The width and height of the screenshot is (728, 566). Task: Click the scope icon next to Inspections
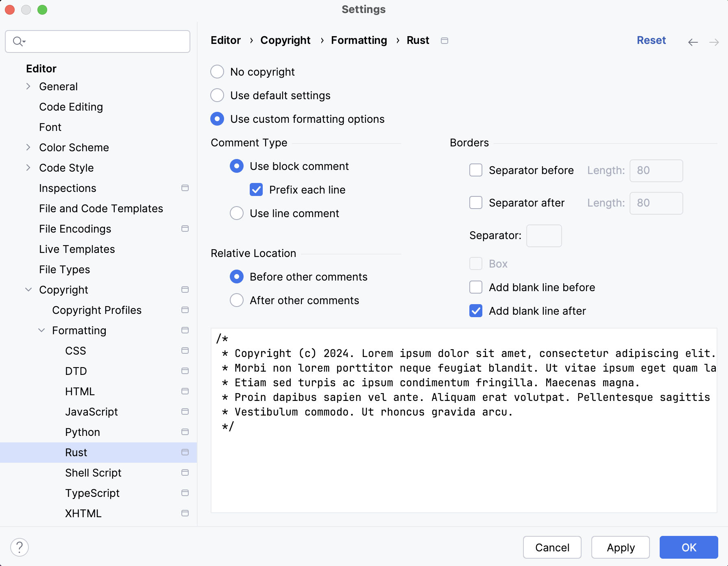point(185,188)
